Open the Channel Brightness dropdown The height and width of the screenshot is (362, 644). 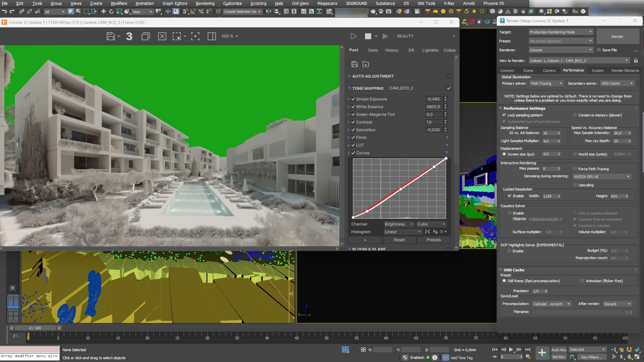[x=398, y=224]
